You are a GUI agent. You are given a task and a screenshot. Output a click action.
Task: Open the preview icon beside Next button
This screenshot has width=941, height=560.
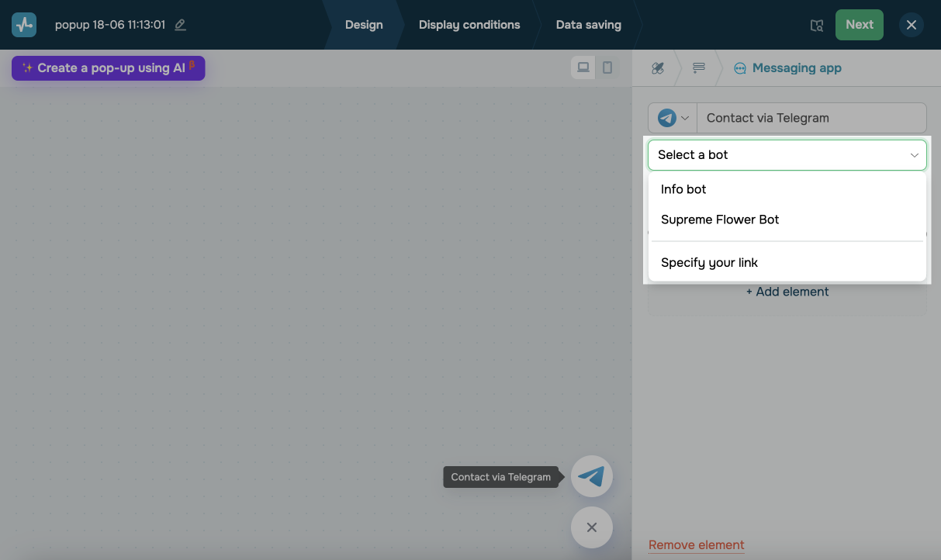click(x=816, y=25)
